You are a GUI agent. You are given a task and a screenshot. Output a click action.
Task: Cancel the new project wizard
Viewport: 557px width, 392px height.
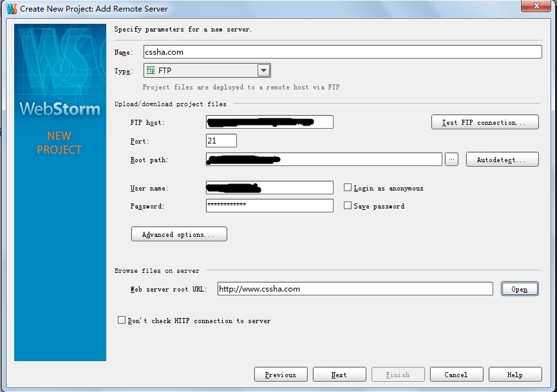[x=457, y=374]
